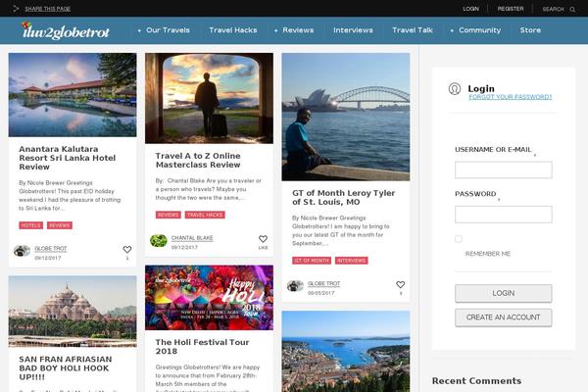Click the Create An Account button
This screenshot has width=588, height=392.
[x=504, y=318]
